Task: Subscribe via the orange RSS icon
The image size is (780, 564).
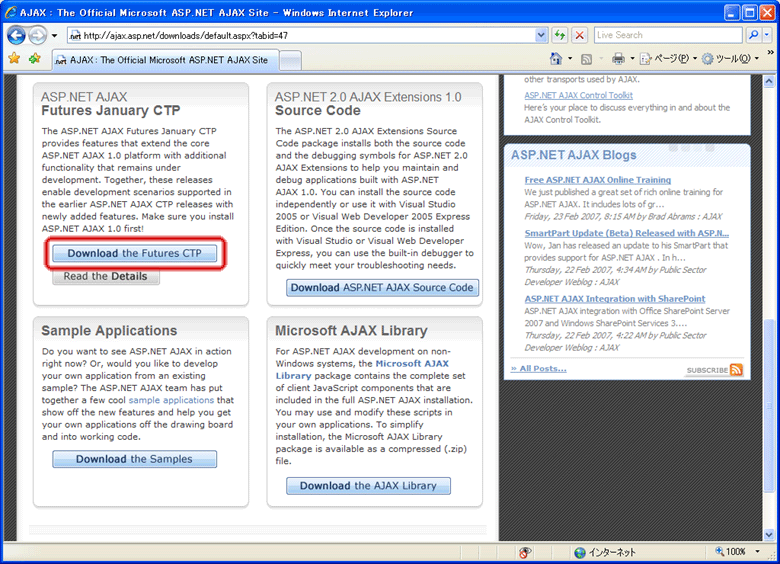Action: (x=737, y=370)
